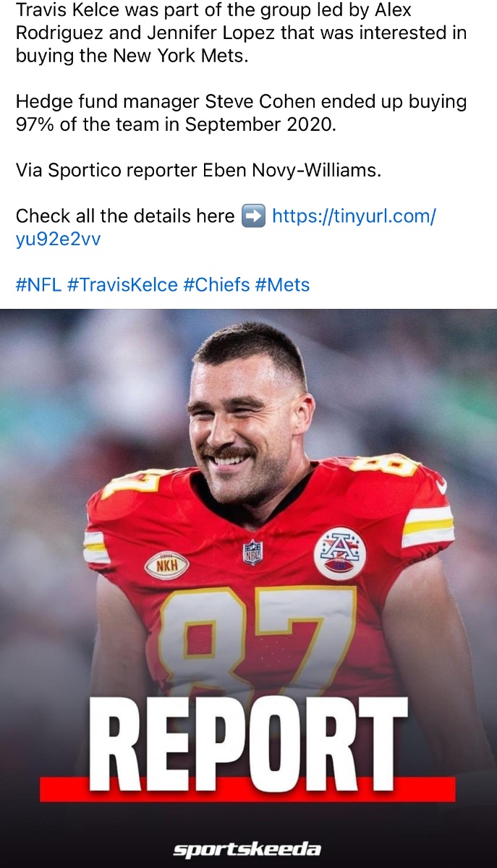This screenshot has width=497, height=868.
Task: Select the #Chiefs hashtag
Action: tap(216, 285)
